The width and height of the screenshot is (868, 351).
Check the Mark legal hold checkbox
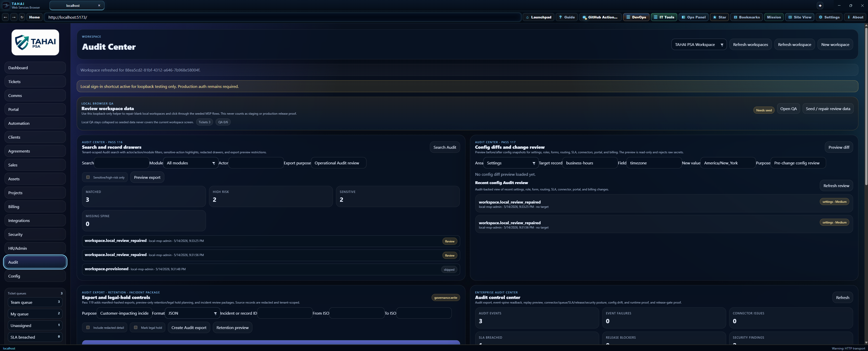[136, 328]
